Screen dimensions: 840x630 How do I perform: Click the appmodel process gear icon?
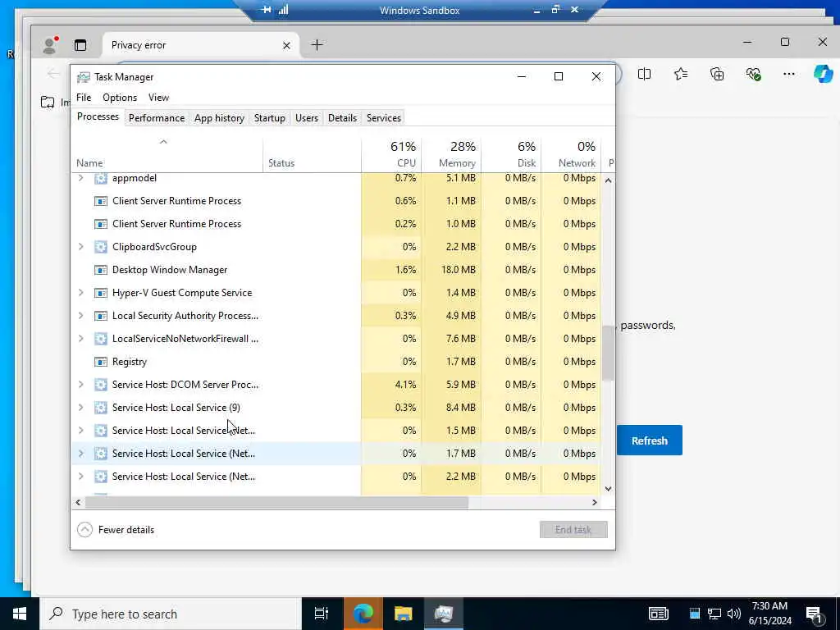tap(101, 178)
